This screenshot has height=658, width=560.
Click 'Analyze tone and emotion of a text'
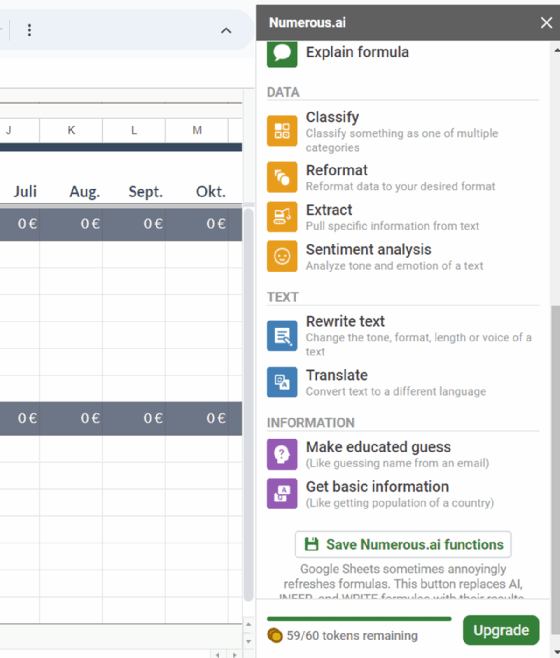[395, 266]
